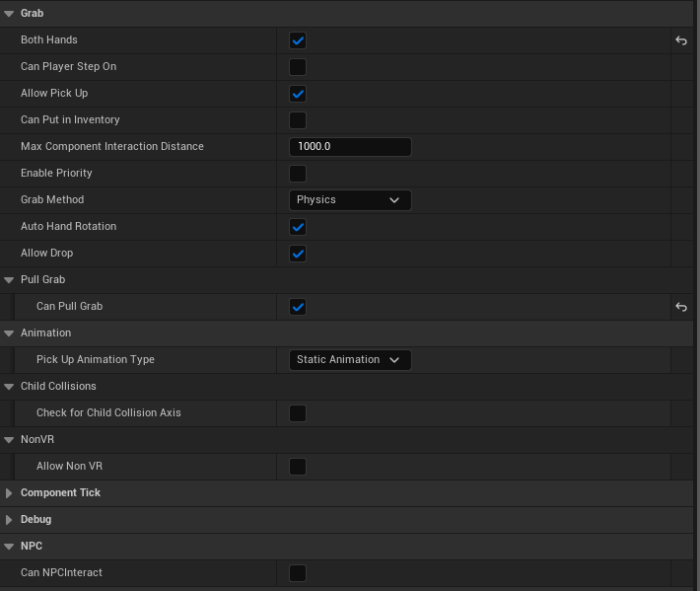Collapse the Pull Grab section
The image size is (700, 591).
point(9,280)
